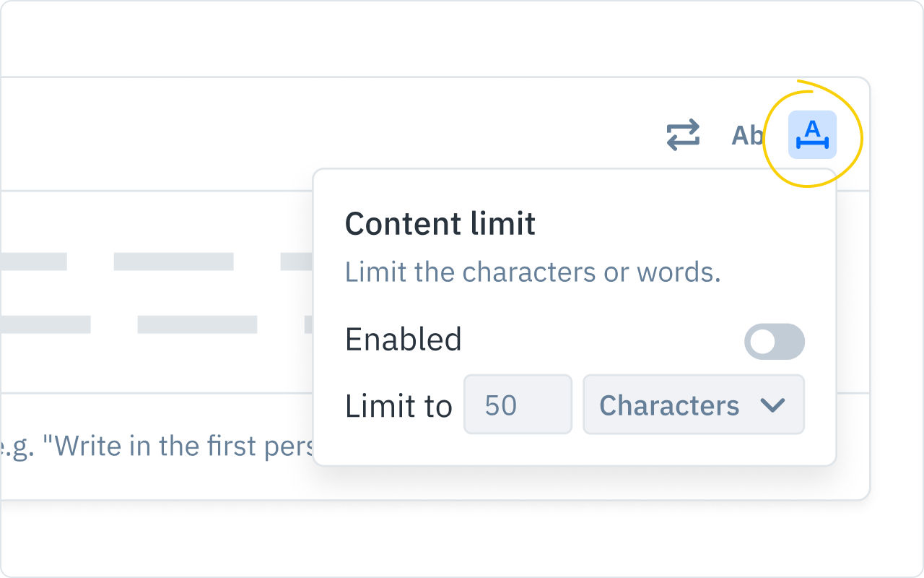This screenshot has width=924, height=578.
Task: Select the highlighted character limit icon
Action: (x=812, y=136)
